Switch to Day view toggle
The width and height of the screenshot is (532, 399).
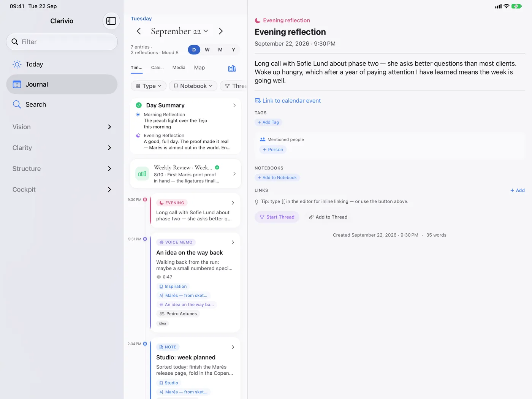coord(194,50)
